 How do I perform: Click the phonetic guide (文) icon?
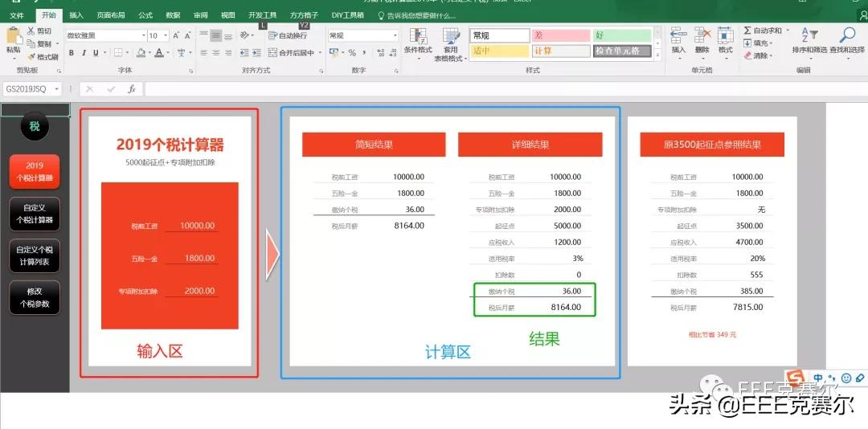(x=181, y=53)
